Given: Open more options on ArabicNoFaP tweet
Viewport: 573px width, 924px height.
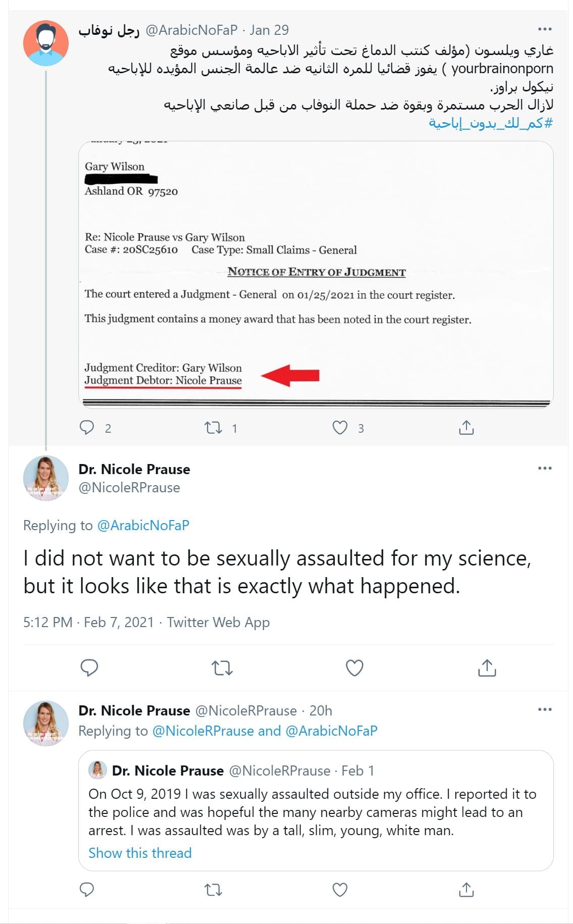Looking at the screenshot, I should tap(545, 29).
